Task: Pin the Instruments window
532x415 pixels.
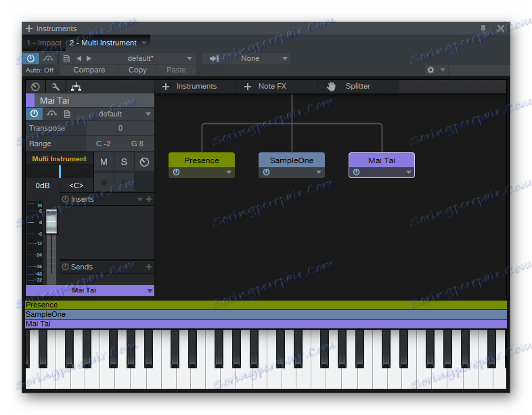Action: click(x=483, y=28)
